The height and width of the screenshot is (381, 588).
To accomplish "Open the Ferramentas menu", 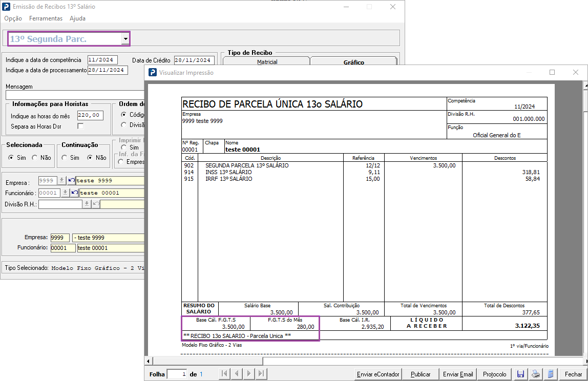I will point(46,18).
